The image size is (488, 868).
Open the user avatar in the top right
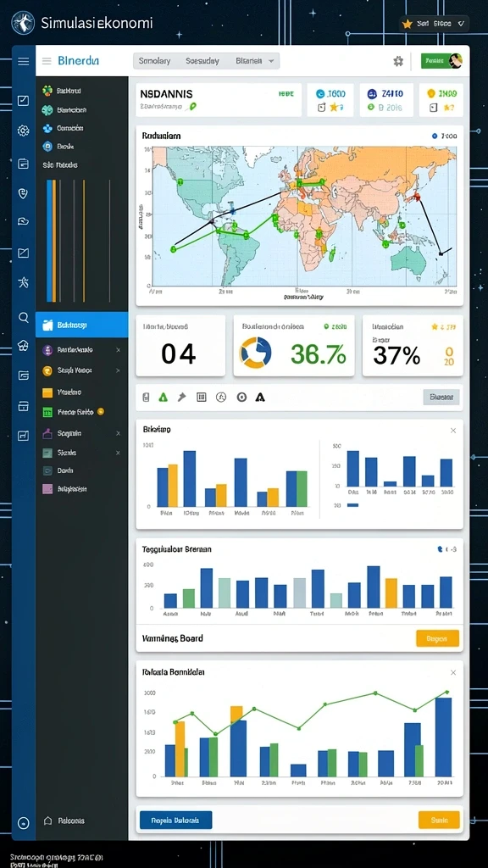[455, 61]
